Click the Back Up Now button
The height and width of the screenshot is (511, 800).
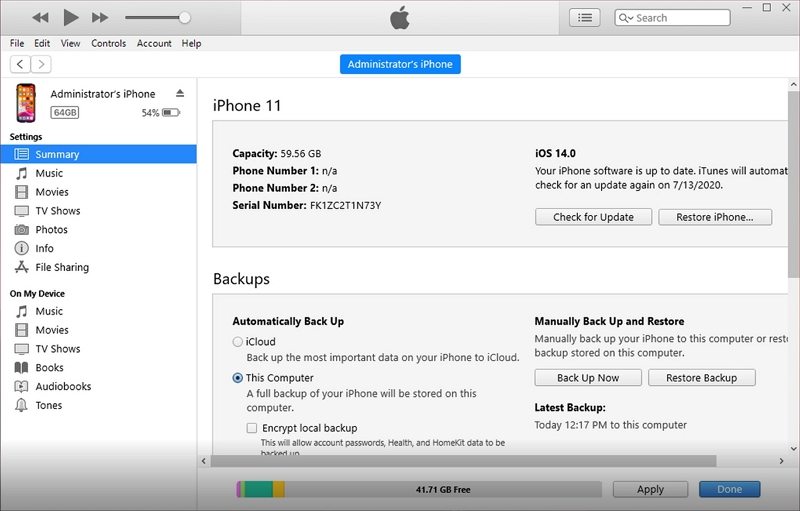tap(588, 378)
